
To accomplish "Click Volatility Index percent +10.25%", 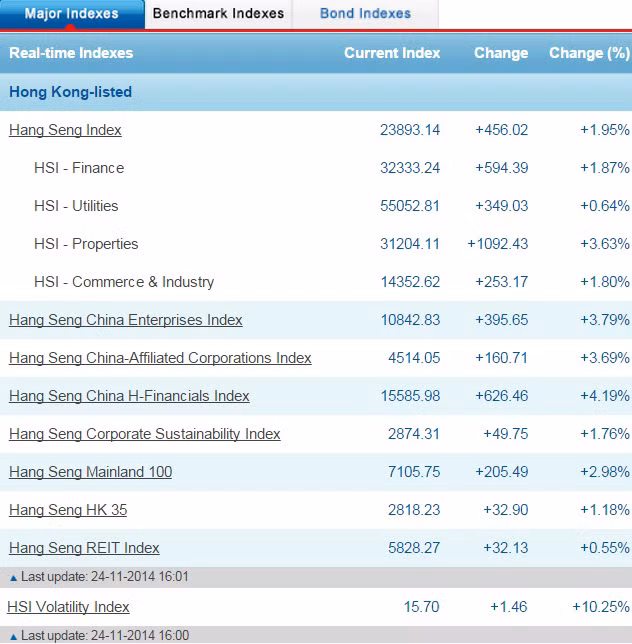I will 601,607.
